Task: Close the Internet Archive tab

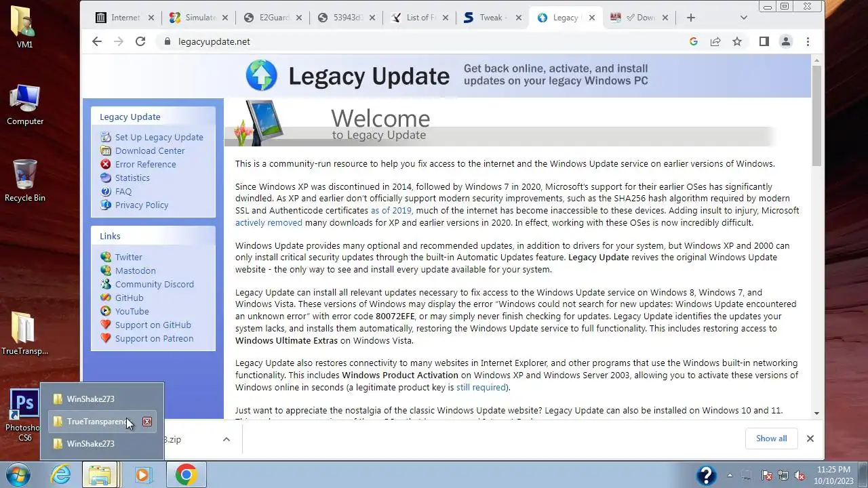Action: click(151, 18)
